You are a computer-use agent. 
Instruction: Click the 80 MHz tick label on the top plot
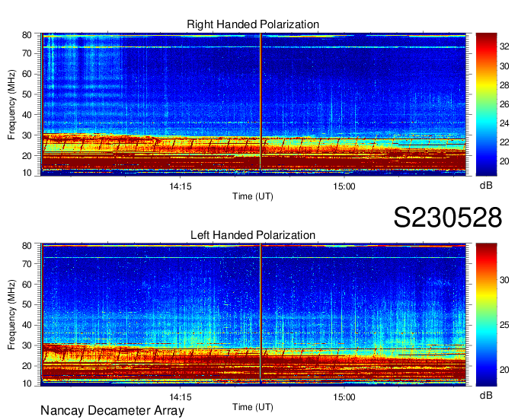(x=27, y=35)
